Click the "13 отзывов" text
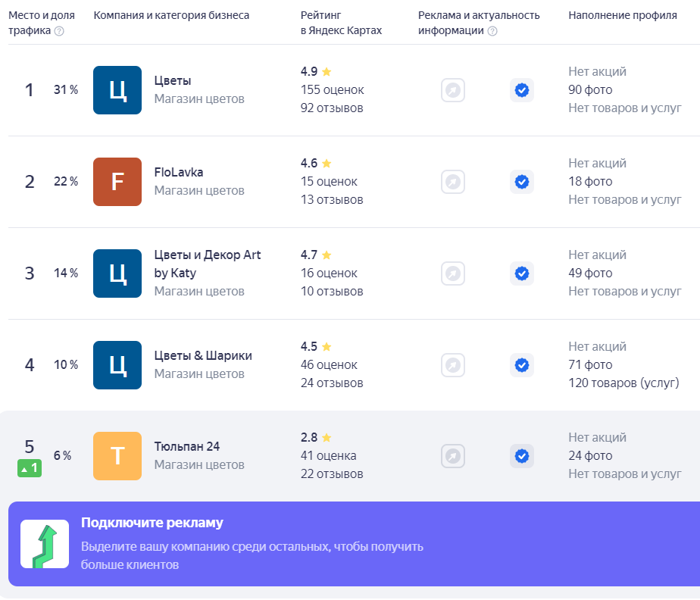The width and height of the screenshot is (700, 600). 332,199
